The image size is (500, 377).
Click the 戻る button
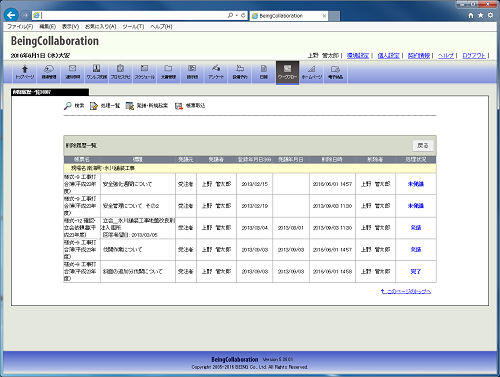pos(423,145)
